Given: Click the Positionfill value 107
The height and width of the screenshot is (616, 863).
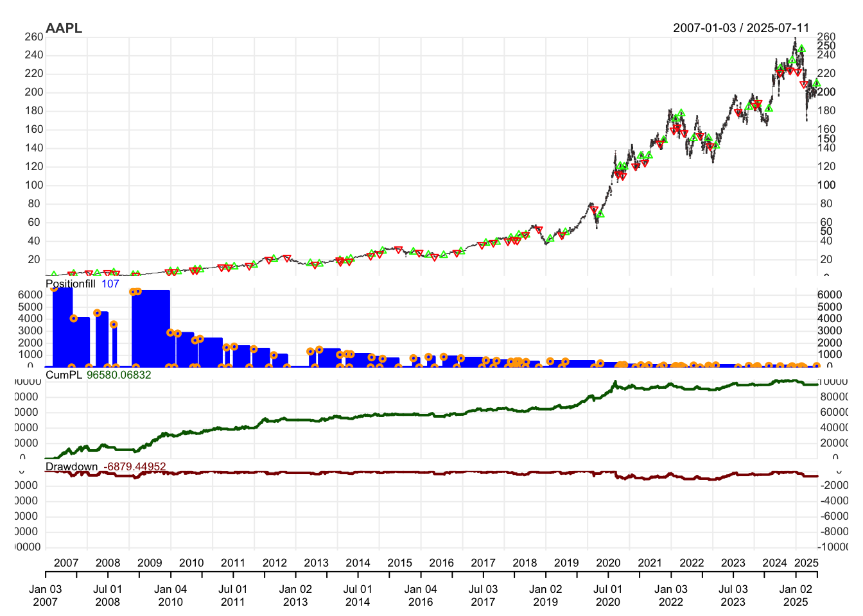Looking at the screenshot, I should pyautogui.click(x=110, y=284).
